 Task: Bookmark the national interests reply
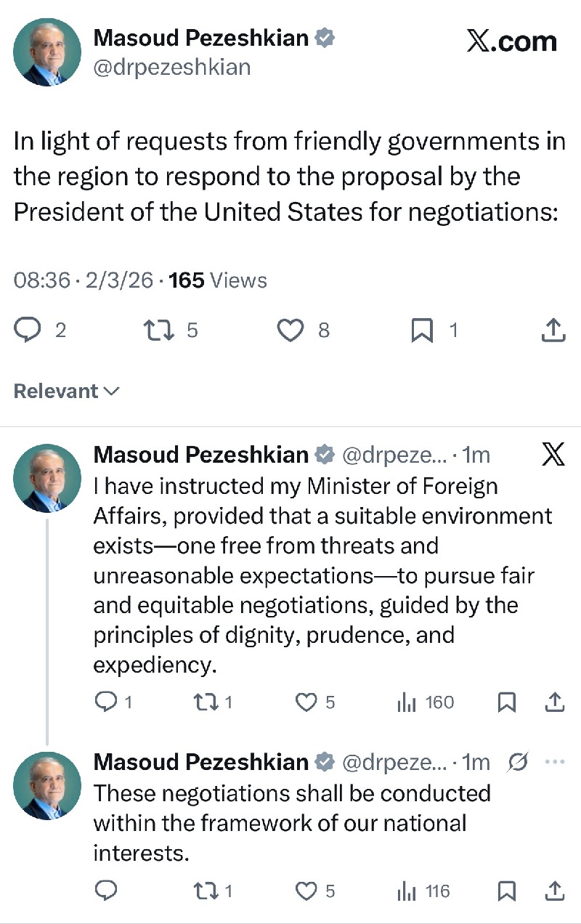[507, 891]
